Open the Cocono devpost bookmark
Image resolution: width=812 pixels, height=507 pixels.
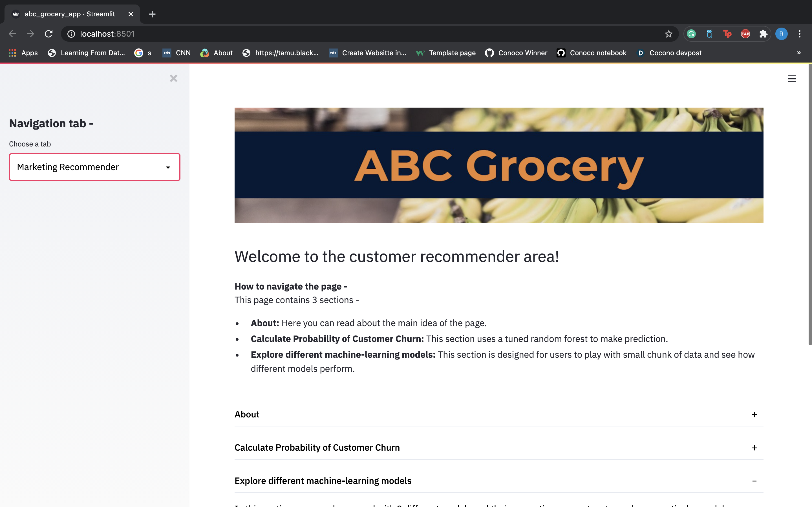pyautogui.click(x=669, y=53)
